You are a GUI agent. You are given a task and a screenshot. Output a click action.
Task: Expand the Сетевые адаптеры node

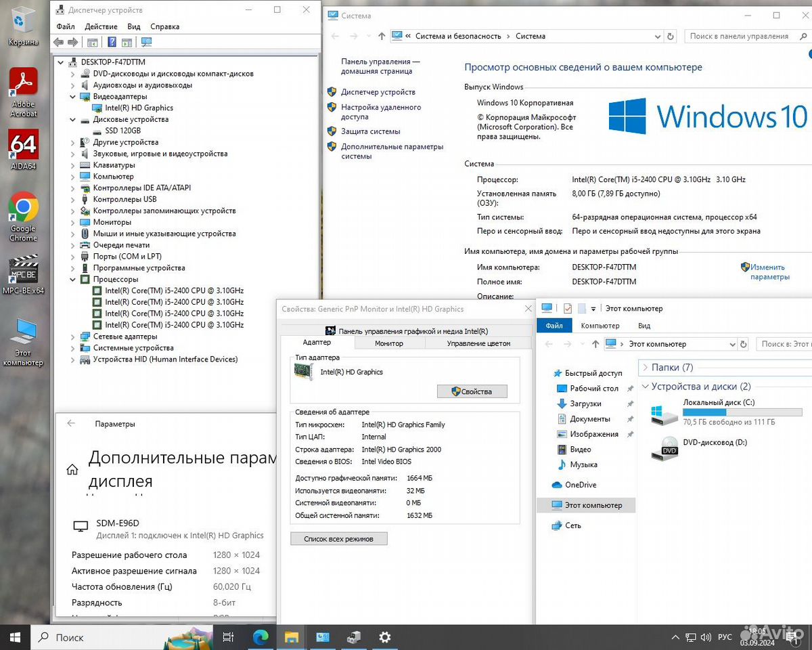coord(73,337)
